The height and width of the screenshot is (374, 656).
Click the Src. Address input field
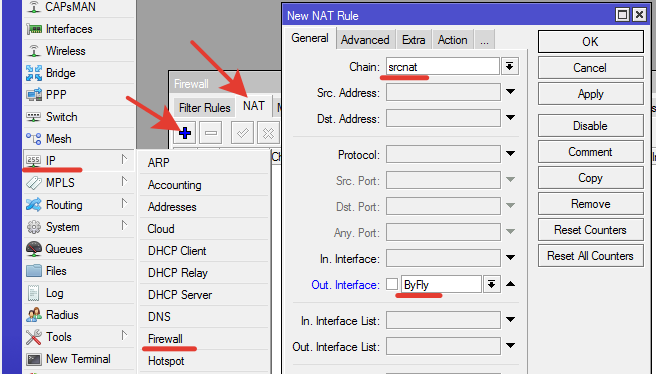(x=443, y=92)
